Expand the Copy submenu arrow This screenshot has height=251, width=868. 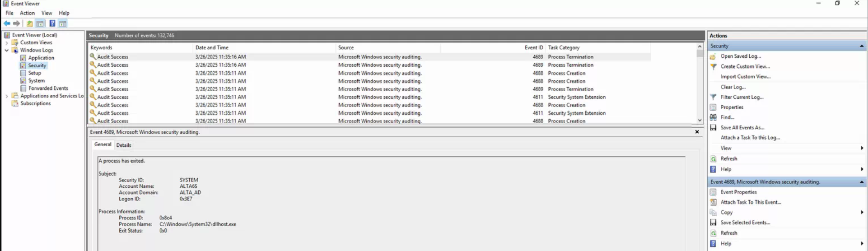[862, 212]
